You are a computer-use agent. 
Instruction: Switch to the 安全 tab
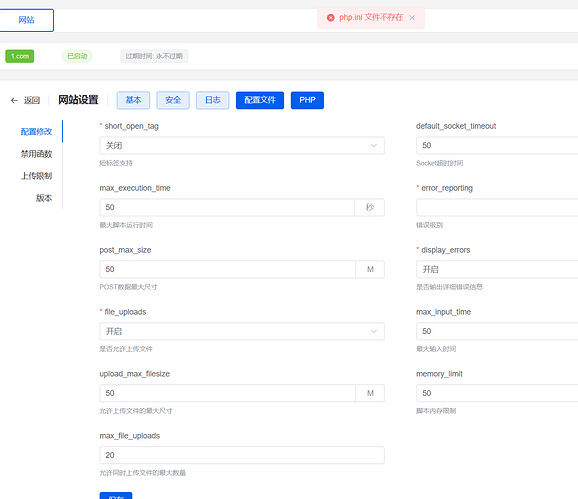(x=173, y=100)
